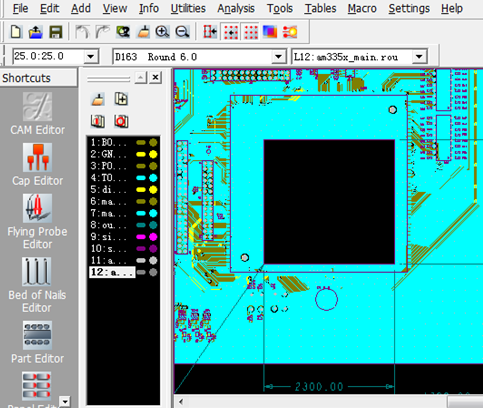This screenshot has width=483, height=408.
Task: Click the Save file toolbar icon
Action: (x=56, y=32)
